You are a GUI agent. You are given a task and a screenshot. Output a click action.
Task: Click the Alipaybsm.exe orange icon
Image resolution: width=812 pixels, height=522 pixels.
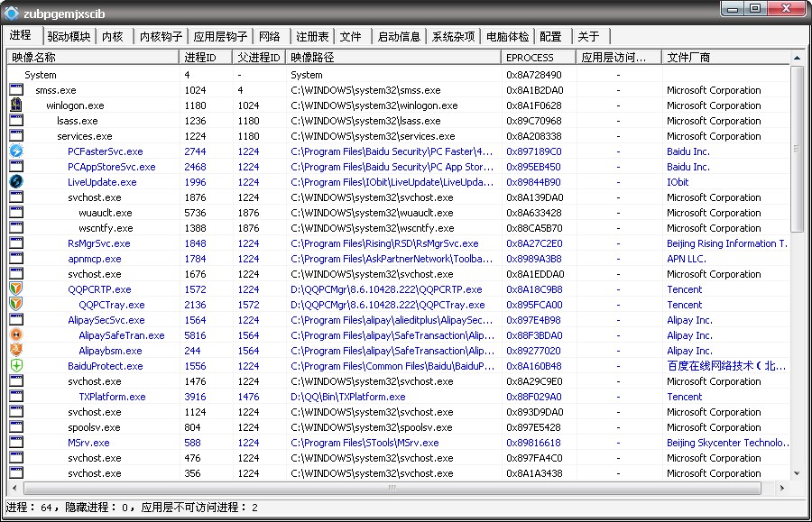click(x=16, y=351)
